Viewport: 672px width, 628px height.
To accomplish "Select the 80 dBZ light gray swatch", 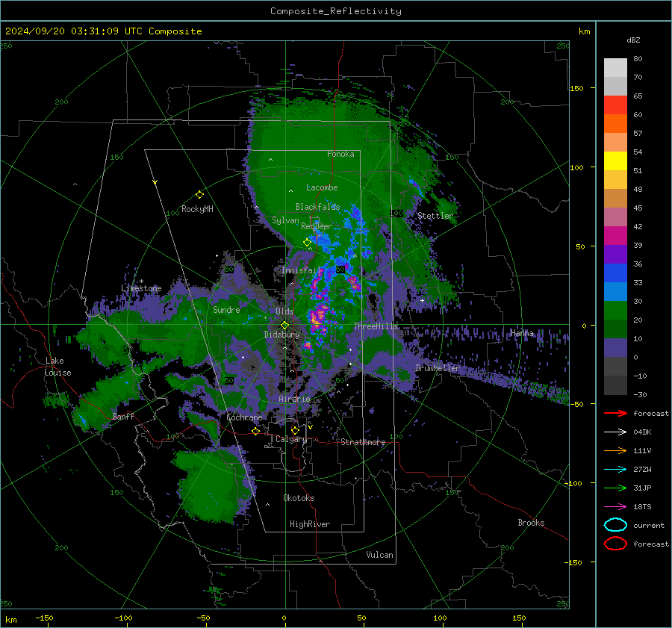I will [x=615, y=68].
